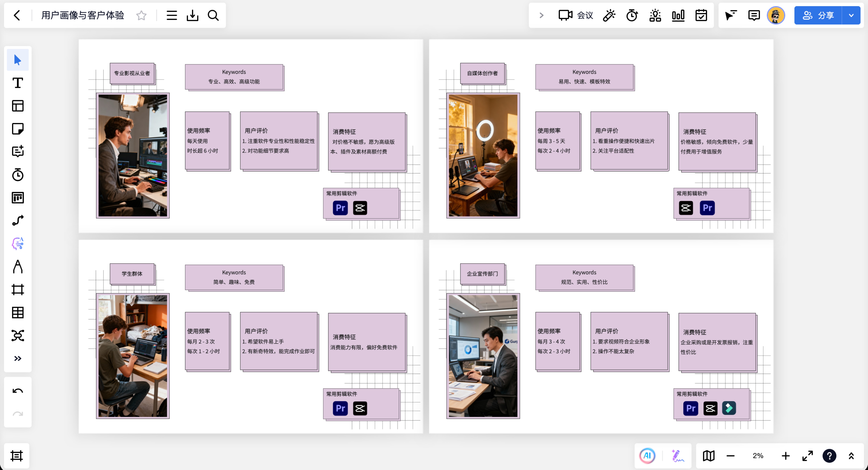Star the document as favorite
The image size is (868, 470).
tap(141, 15)
